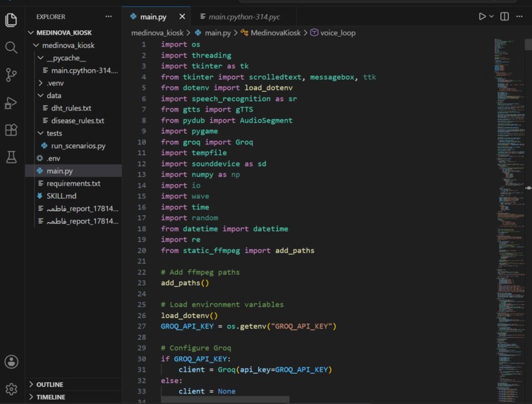
Task: Open requirements.txt in explorer
Action: (x=73, y=183)
